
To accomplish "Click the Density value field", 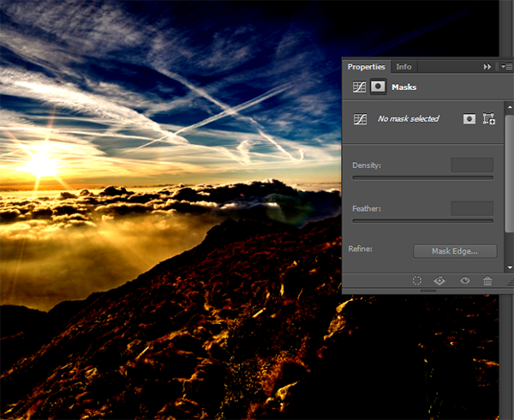I will click(x=472, y=165).
